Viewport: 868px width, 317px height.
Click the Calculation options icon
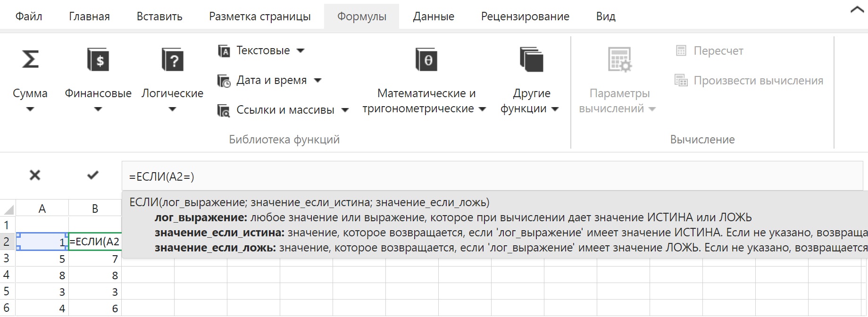[x=619, y=59]
